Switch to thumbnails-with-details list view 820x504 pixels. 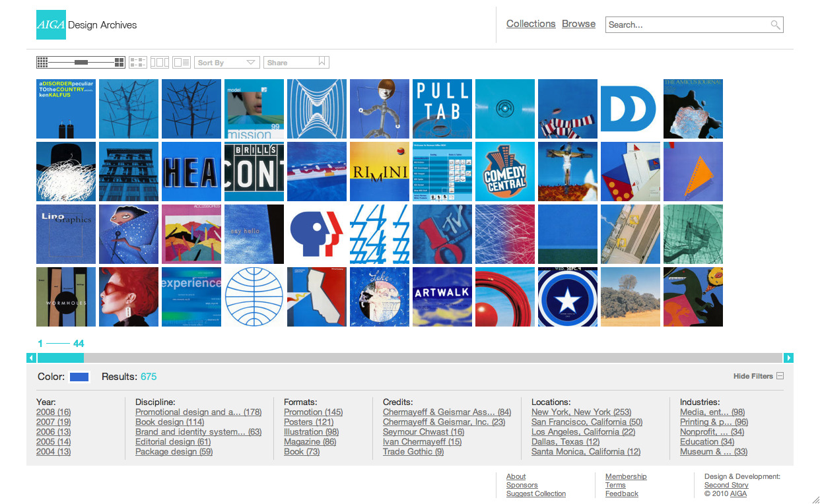point(138,62)
